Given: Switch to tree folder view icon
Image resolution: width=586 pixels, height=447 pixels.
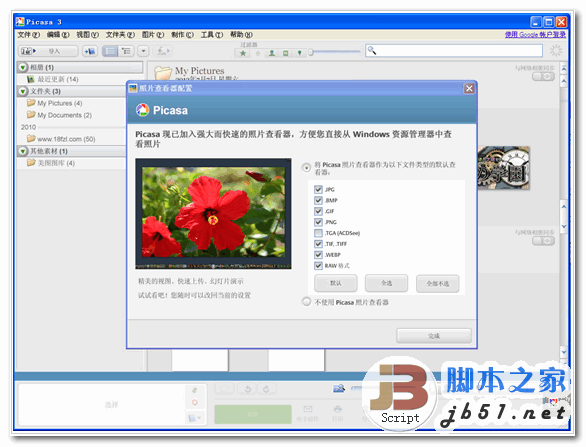Looking at the screenshot, I should (126, 51).
